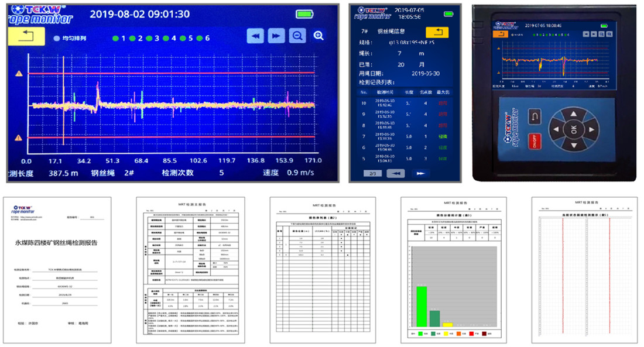Go to previous page of detection records

(396, 174)
